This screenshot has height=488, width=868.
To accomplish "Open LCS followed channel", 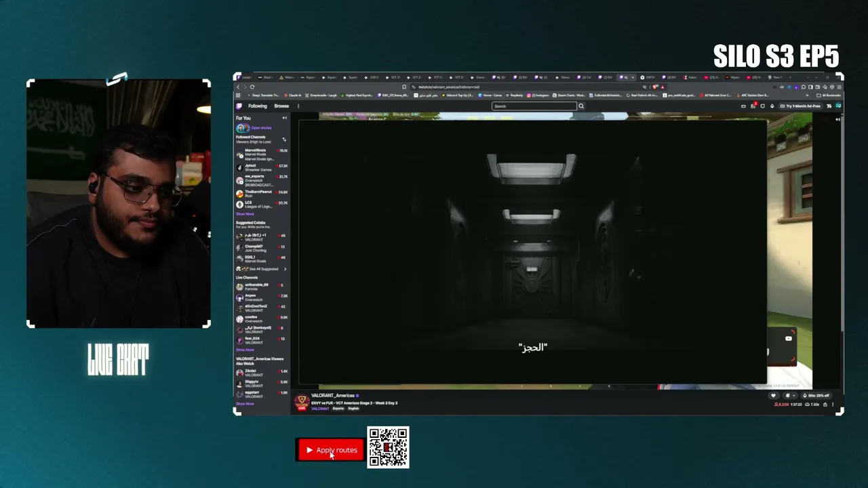I will (262, 205).
